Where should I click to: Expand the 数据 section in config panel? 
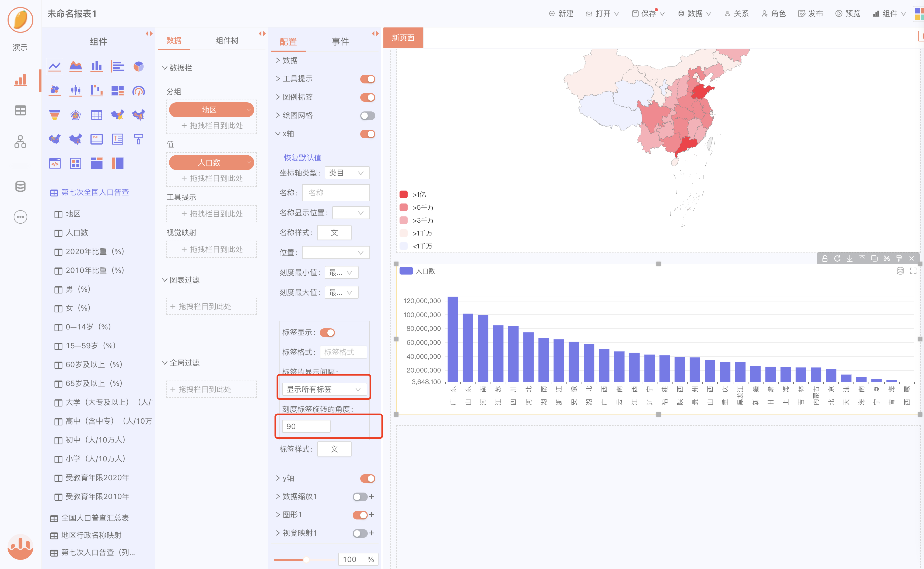(x=287, y=60)
